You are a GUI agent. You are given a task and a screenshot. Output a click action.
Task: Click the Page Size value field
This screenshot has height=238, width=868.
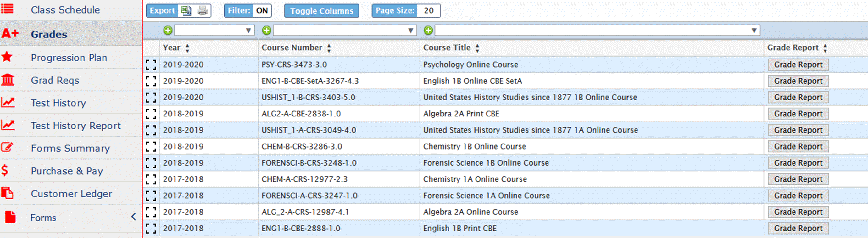tap(428, 11)
